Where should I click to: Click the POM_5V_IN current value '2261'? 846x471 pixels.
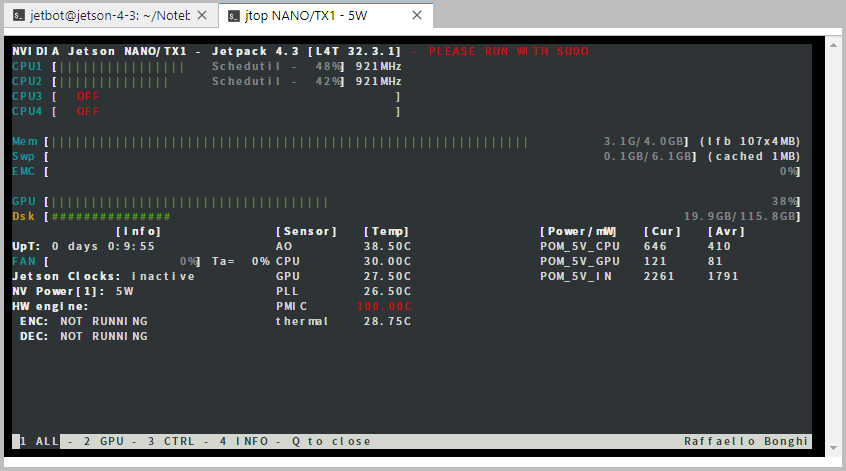(x=659, y=276)
